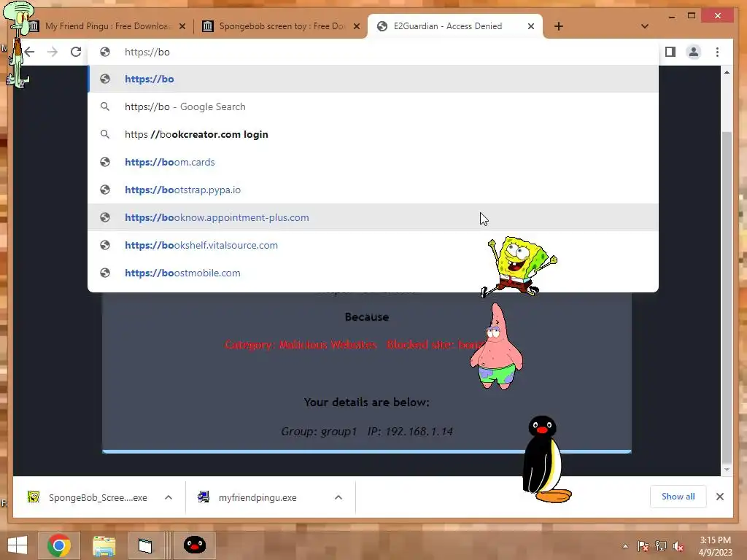Click the browser forward arrow
Screen dimensions: 747x560
point(53,52)
